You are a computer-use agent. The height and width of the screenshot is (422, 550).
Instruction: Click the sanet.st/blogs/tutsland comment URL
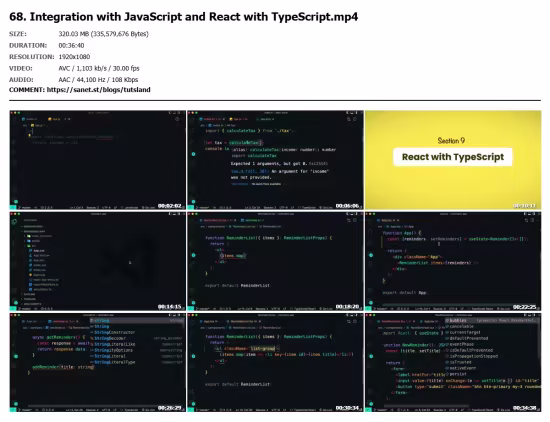coord(99,90)
